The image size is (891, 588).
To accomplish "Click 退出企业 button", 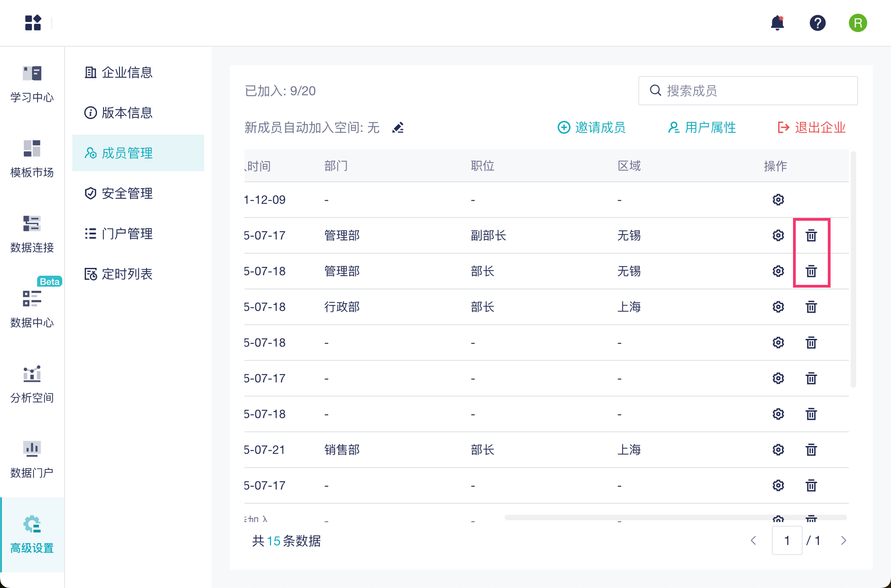I will (811, 128).
